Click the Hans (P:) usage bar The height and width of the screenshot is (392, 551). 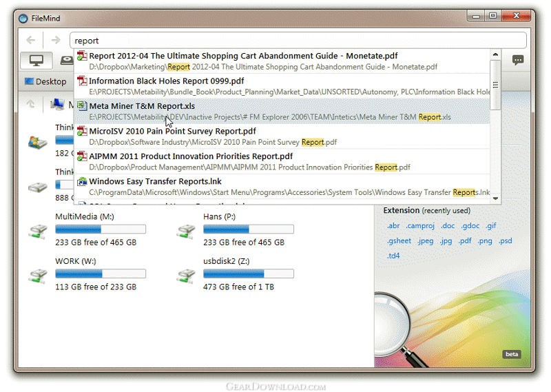click(249, 229)
